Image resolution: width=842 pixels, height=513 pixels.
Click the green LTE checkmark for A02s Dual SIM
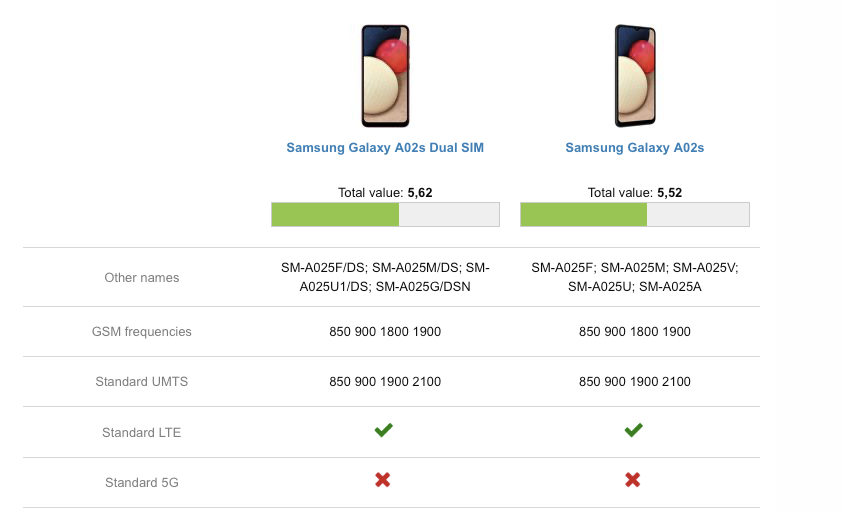click(383, 430)
